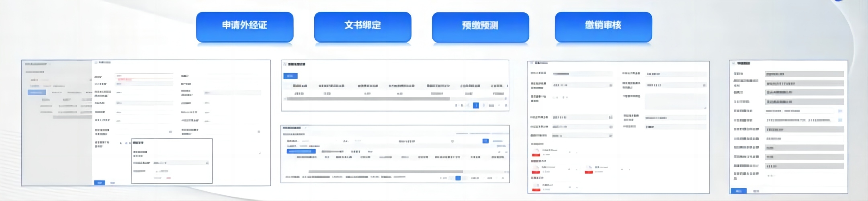The image size is (868, 201).
Task: Select page 1 in top table pagination
Action: 476,105
